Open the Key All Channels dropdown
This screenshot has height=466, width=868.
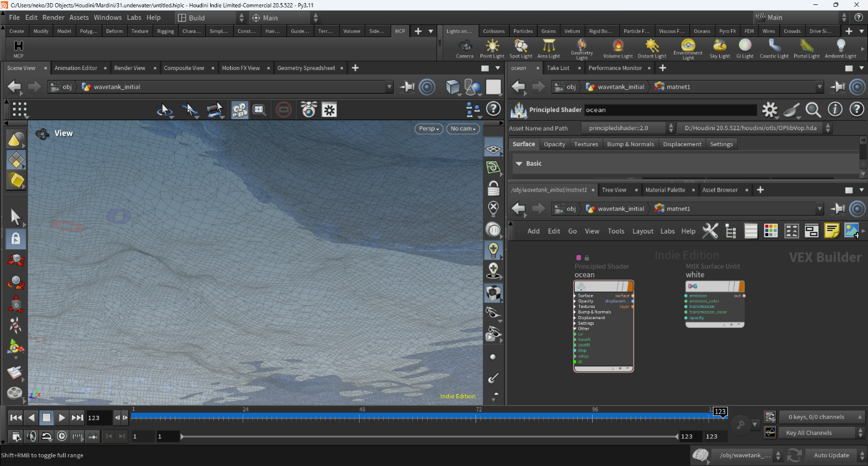pyautogui.click(x=821, y=433)
